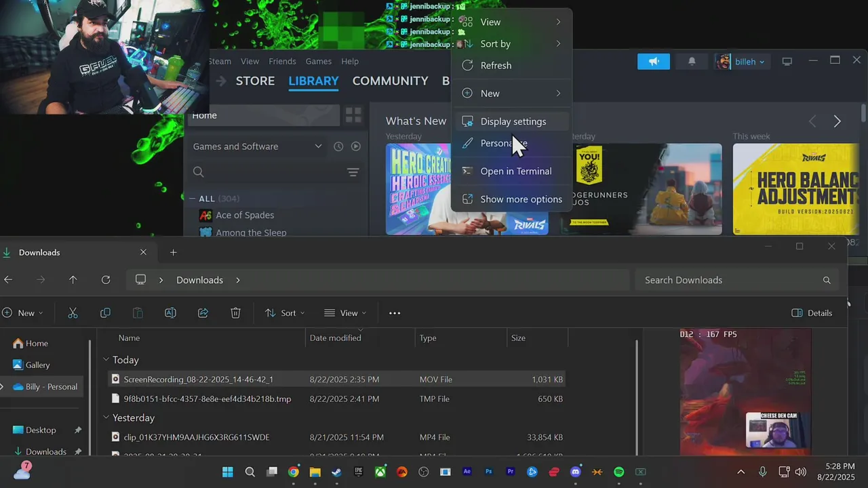The width and height of the screenshot is (868, 488).
Task: Open the Steam Friends menu
Action: pyautogui.click(x=282, y=62)
